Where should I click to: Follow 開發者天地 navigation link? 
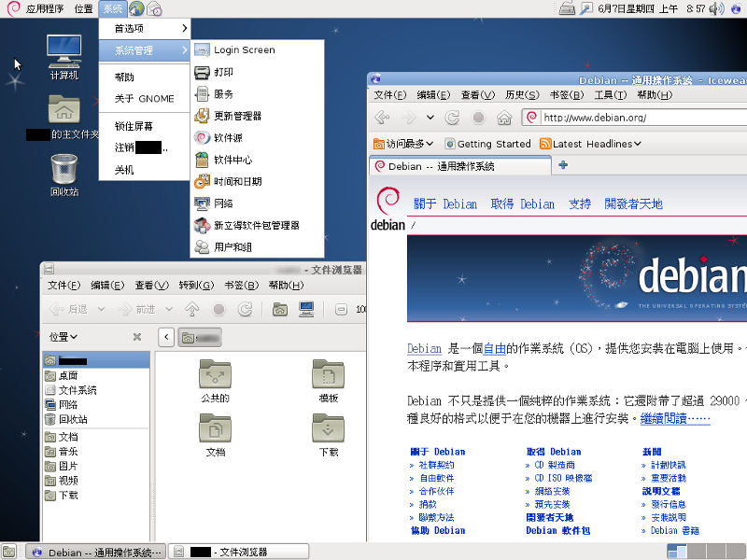[x=633, y=203]
